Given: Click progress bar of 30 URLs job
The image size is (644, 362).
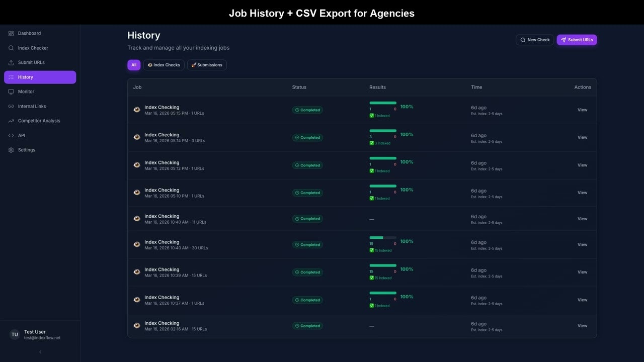Looking at the screenshot, I should coord(383,238).
